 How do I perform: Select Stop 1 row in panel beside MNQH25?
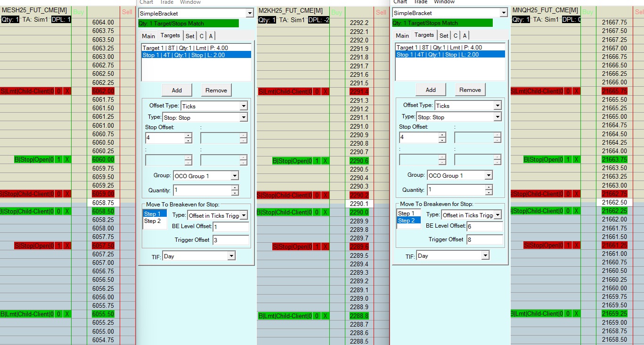(x=450, y=55)
